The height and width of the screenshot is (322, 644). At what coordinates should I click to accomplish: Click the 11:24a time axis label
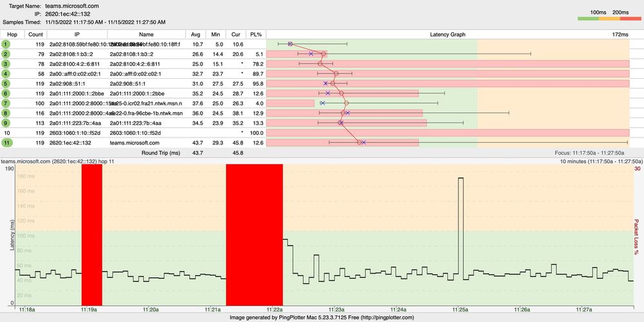(x=398, y=310)
